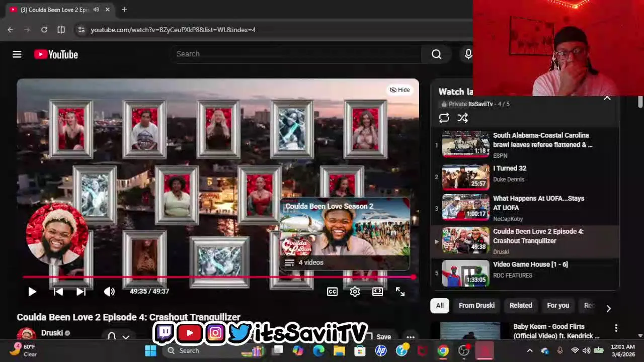The height and width of the screenshot is (362, 644).
Task: Select the For you filter chip
Action: coord(558,305)
